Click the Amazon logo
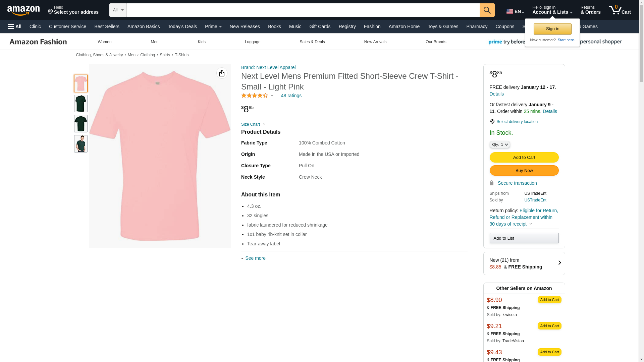The image size is (644, 362). tap(23, 11)
